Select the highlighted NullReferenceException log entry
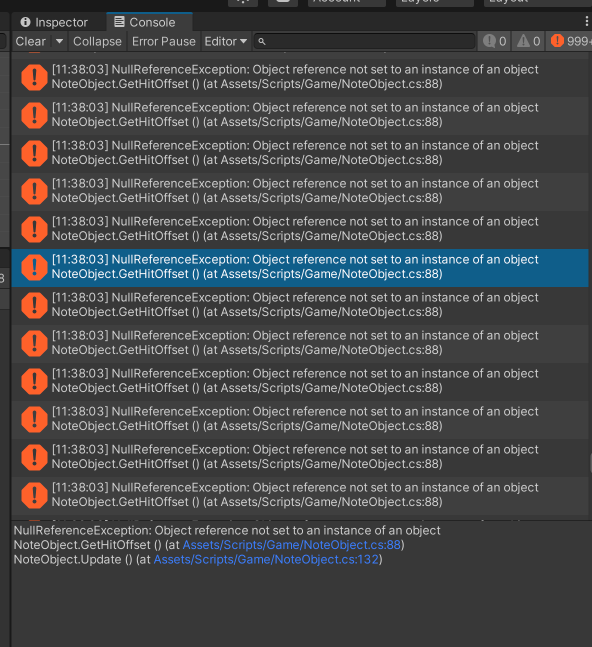Screen dimensions: 592x647 (x=300, y=267)
